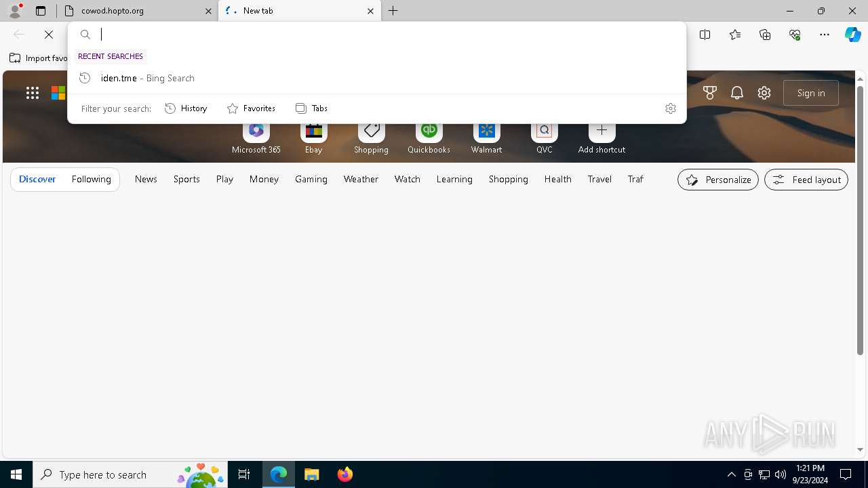Open Windows Start menu

click(16, 474)
